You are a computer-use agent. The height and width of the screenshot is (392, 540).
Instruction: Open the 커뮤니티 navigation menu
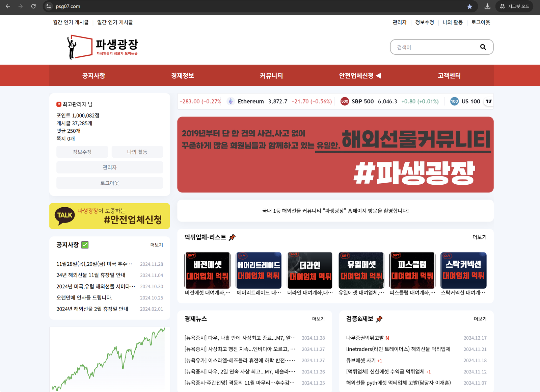coord(271,76)
